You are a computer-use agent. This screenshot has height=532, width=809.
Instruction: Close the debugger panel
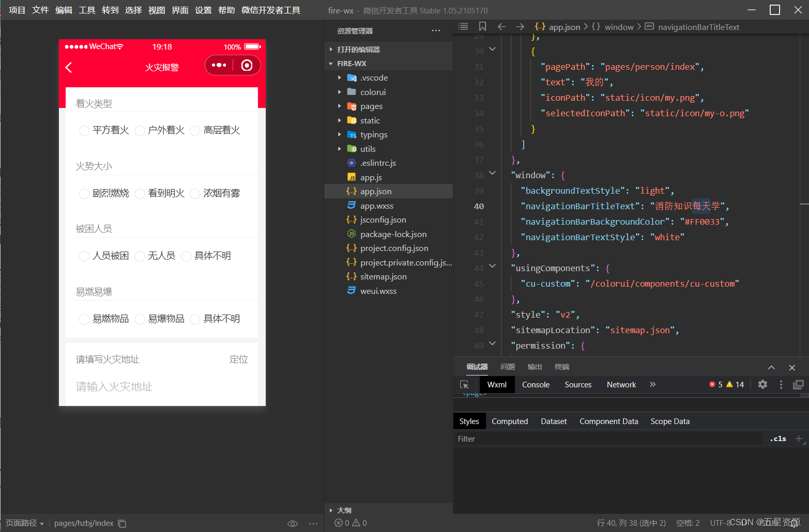pos(792,367)
